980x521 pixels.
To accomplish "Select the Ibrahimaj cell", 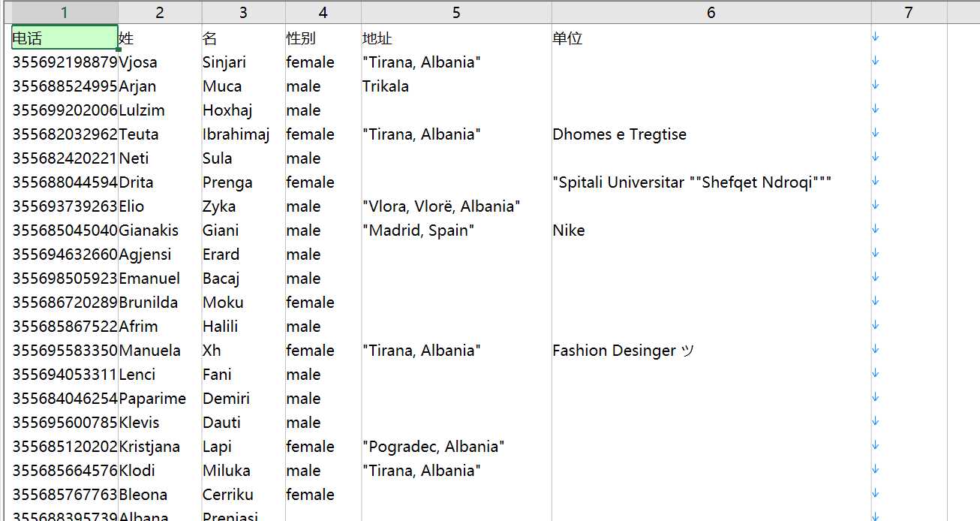I will (x=244, y=134).
